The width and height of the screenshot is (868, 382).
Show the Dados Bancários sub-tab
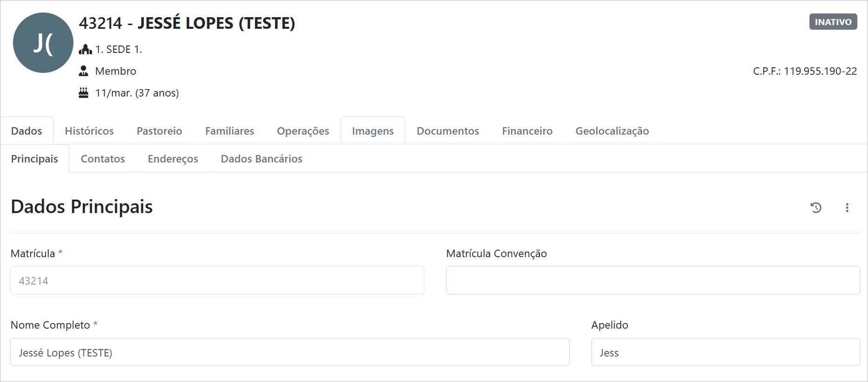coord(262,159)
